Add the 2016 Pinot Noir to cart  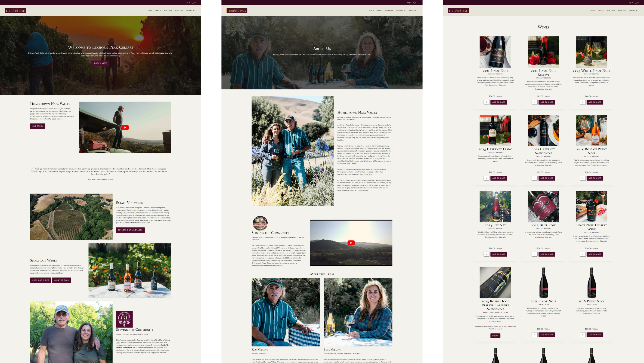pyautogui.click(x=595, y=335)
